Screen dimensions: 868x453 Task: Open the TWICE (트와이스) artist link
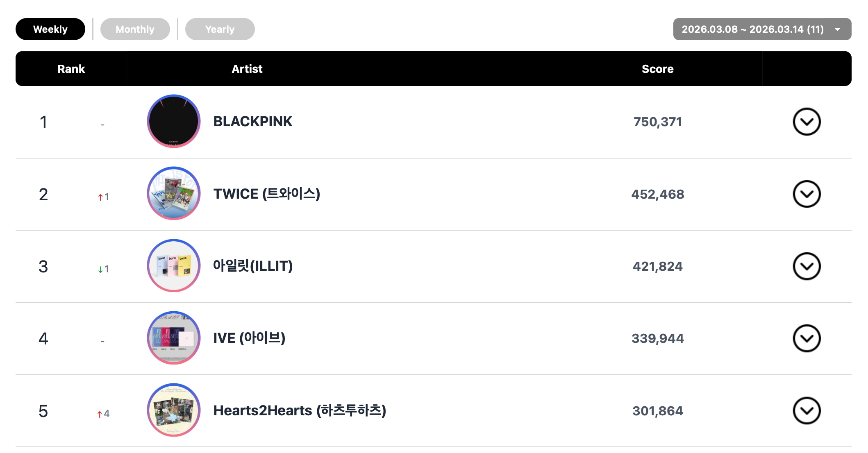[x=266, y=194]
